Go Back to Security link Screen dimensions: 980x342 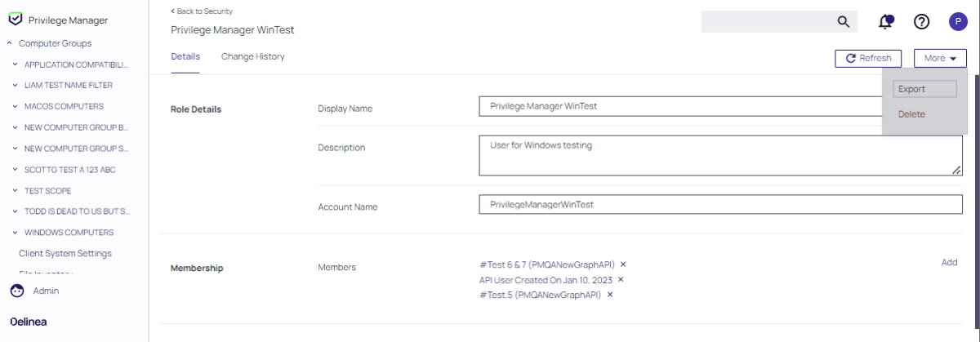point(202,11)
